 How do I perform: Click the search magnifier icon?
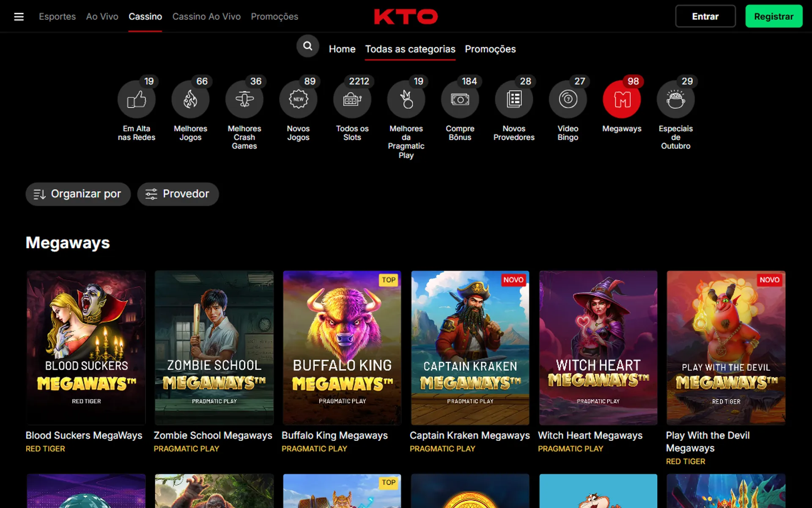pyautogui.click(x=307, y=46)
